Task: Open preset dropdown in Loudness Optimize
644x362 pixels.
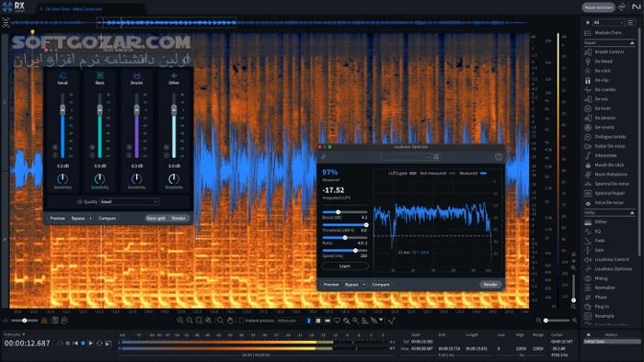Action: 406,157
